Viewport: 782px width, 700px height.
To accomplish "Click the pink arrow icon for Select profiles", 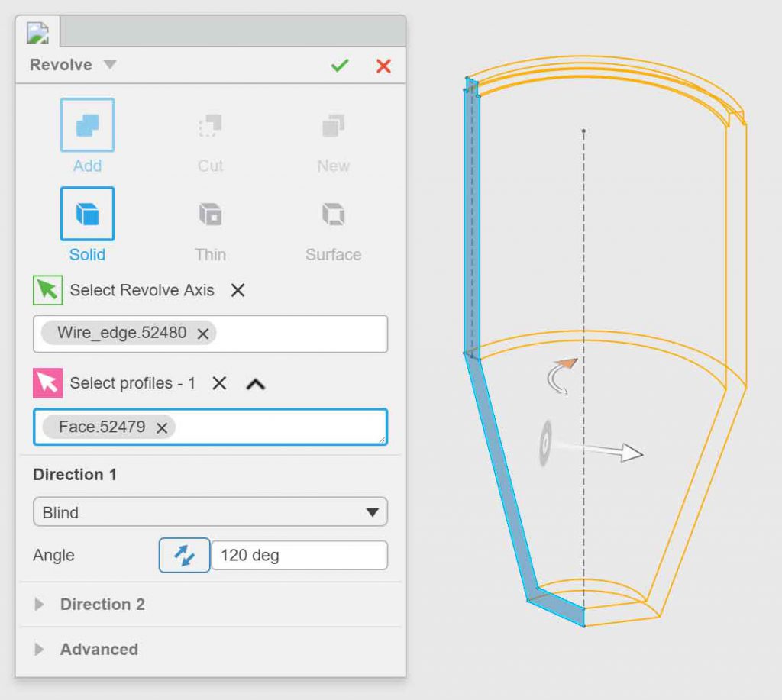I will 47,383.
